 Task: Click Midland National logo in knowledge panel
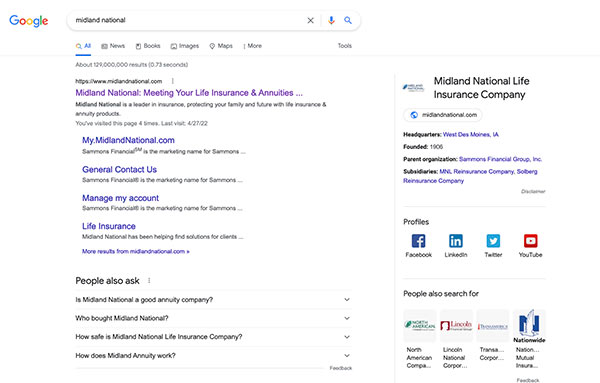coord(414,88)
